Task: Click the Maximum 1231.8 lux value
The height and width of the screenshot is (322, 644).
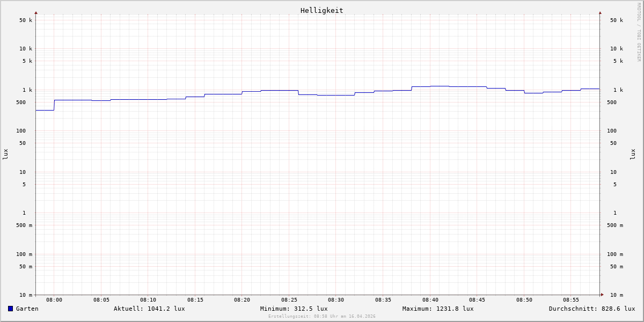Action: (438, 309)
